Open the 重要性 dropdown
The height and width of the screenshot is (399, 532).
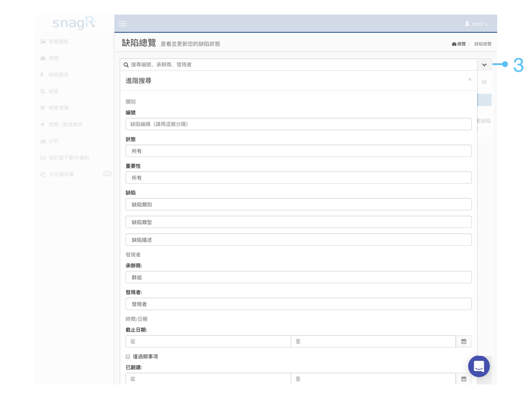click(299, 178)
